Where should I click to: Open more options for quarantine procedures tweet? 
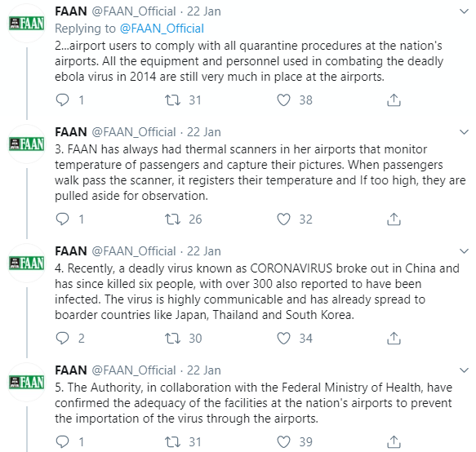(464, 12)
